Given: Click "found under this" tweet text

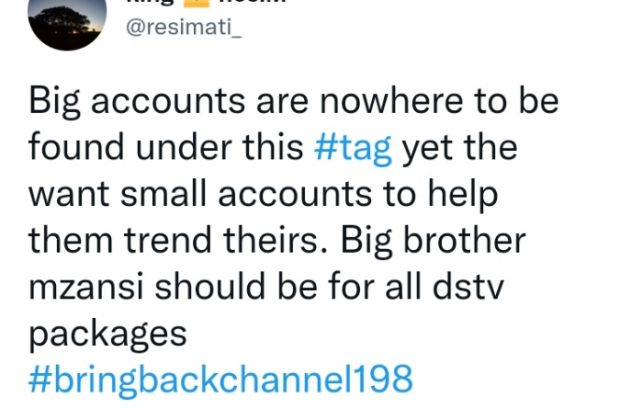Looking at the screenshot, I should 165,149.
